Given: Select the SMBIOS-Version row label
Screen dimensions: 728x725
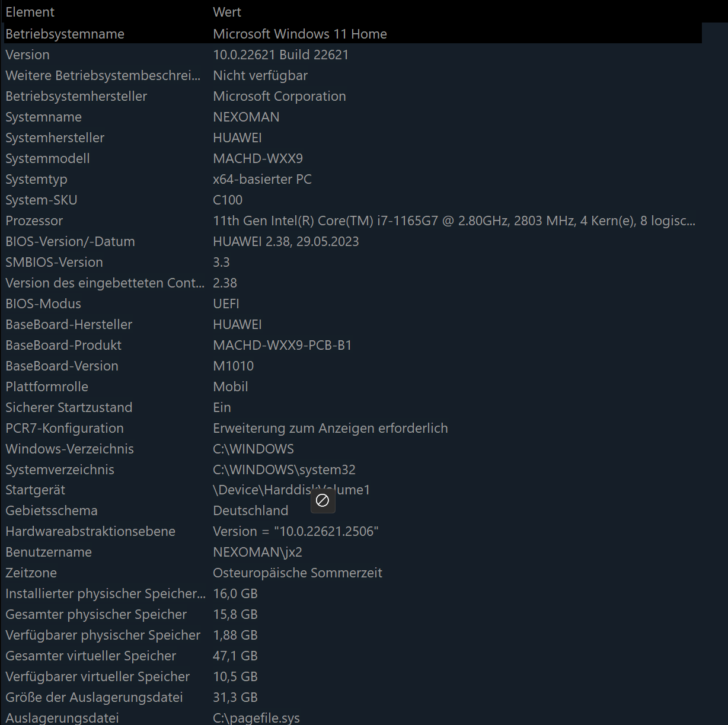Looking at the screenshot, I should tap(55, 262).
